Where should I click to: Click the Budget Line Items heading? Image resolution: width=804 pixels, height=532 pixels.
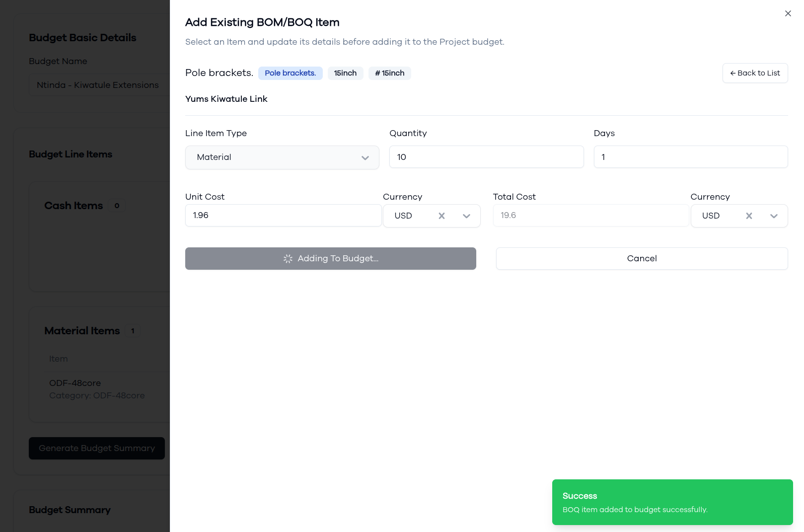pyautogui.click(x=71, y=154)
